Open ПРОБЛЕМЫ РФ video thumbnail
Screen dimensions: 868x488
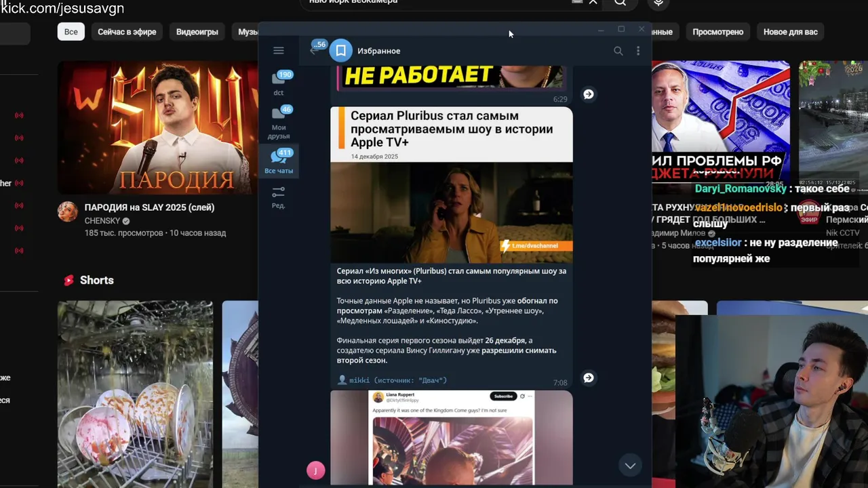pos(721,126)
